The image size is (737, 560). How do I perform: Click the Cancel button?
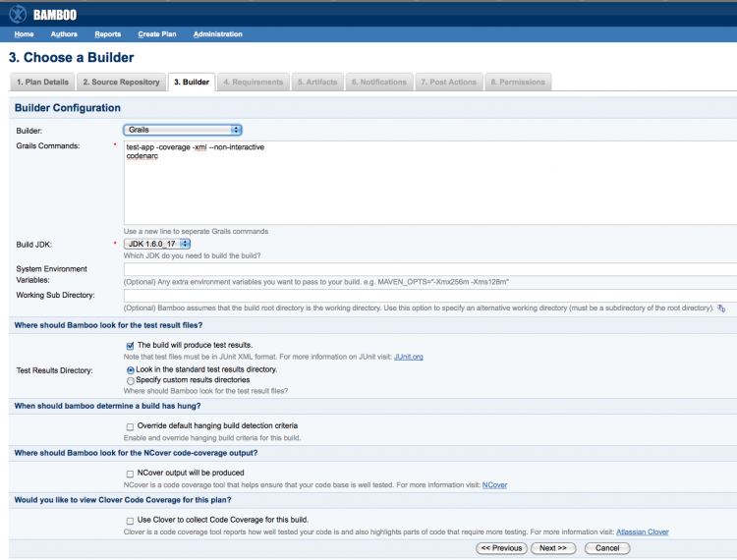pyautogui.click(x=607, y=548)
